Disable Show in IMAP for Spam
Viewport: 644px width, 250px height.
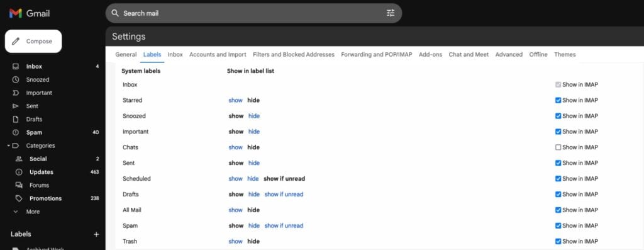(x=558, y=225)
